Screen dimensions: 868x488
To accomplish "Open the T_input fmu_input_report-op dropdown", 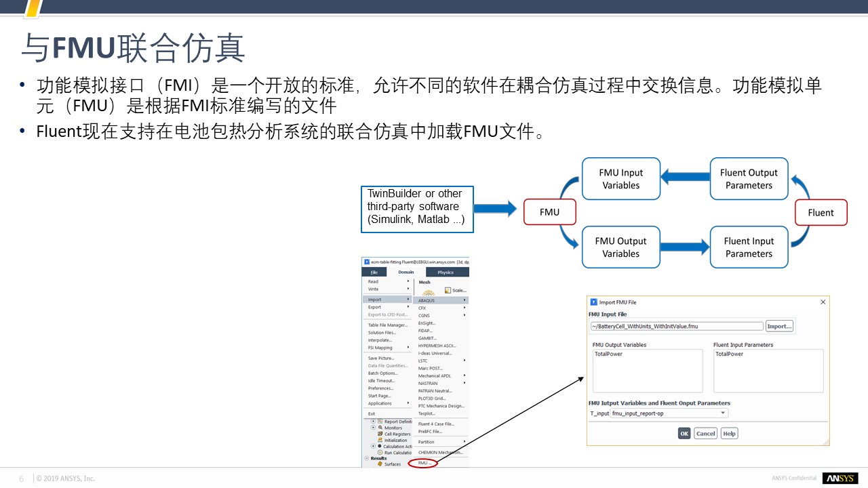I will point(669,413).
